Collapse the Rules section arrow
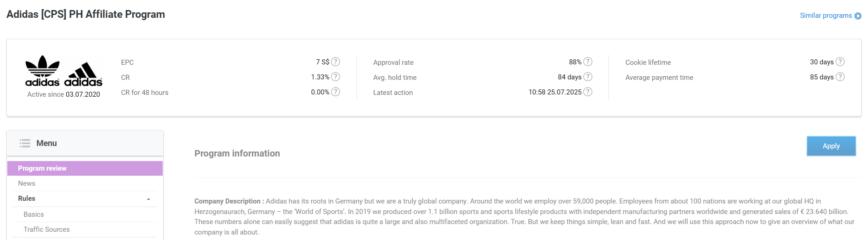This screenshot has width=868, height=240. 149,199
